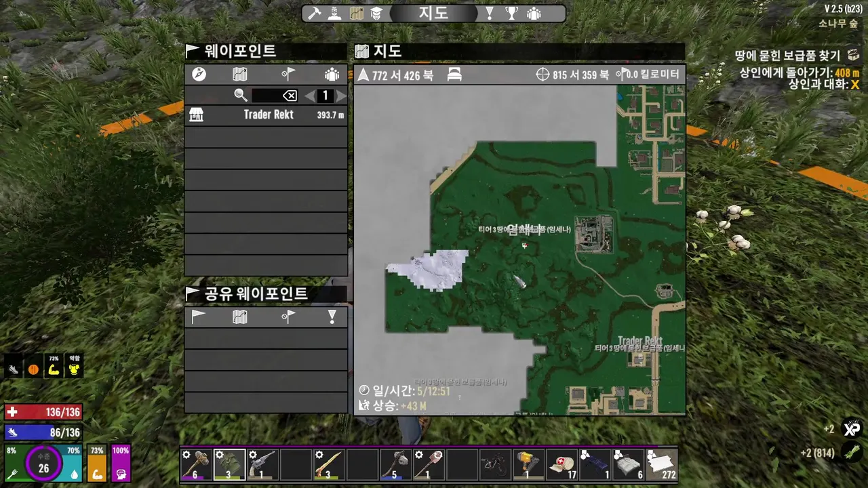
Task: Select the green armor hotbar slot
Action: tap(229, 465)
